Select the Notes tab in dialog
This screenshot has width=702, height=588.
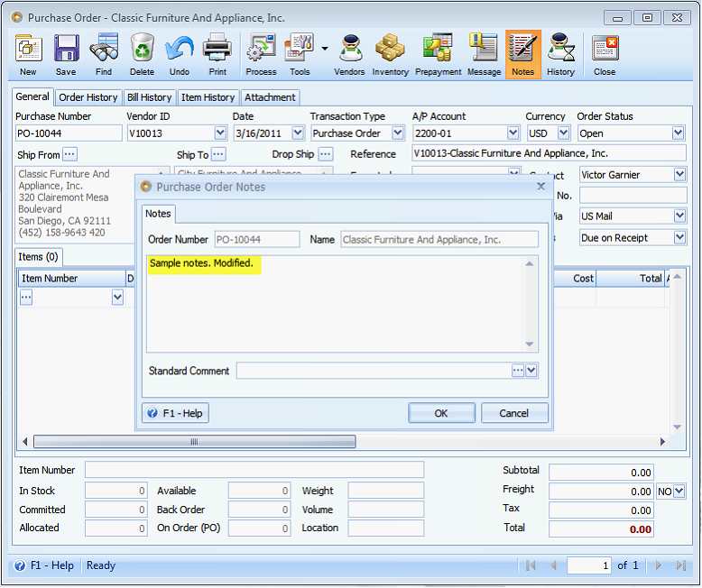tap(158, 214)
